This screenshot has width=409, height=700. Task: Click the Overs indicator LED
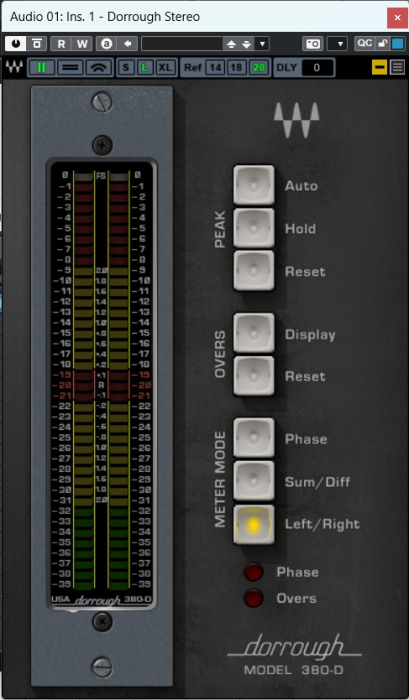[253, 598]
